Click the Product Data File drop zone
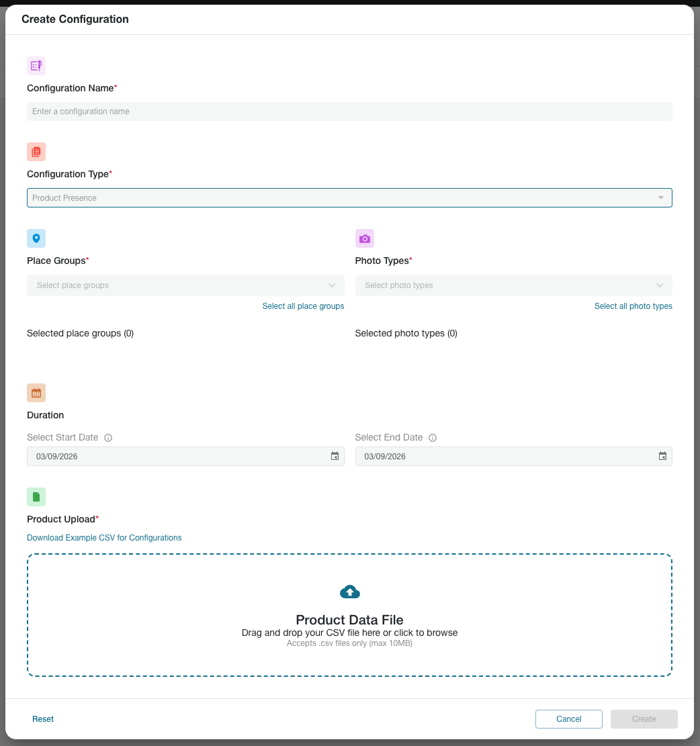The width and height of the screenshot is (700, 746). tap(349, 614)
